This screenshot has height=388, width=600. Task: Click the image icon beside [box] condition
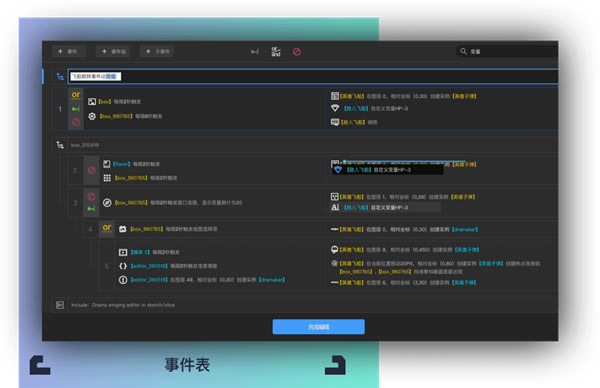click(92, 101)
